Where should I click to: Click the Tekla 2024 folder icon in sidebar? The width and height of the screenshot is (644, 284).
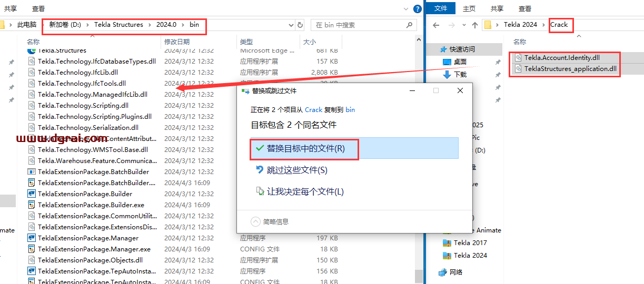[447, 255]
